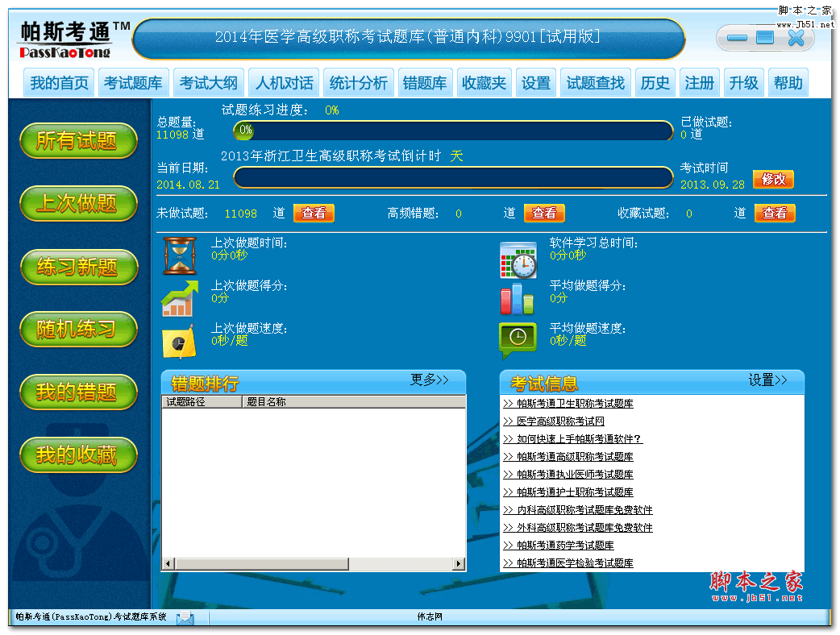Click the 试题路径 column header
The image size is (840, 635).
point(202,402)
